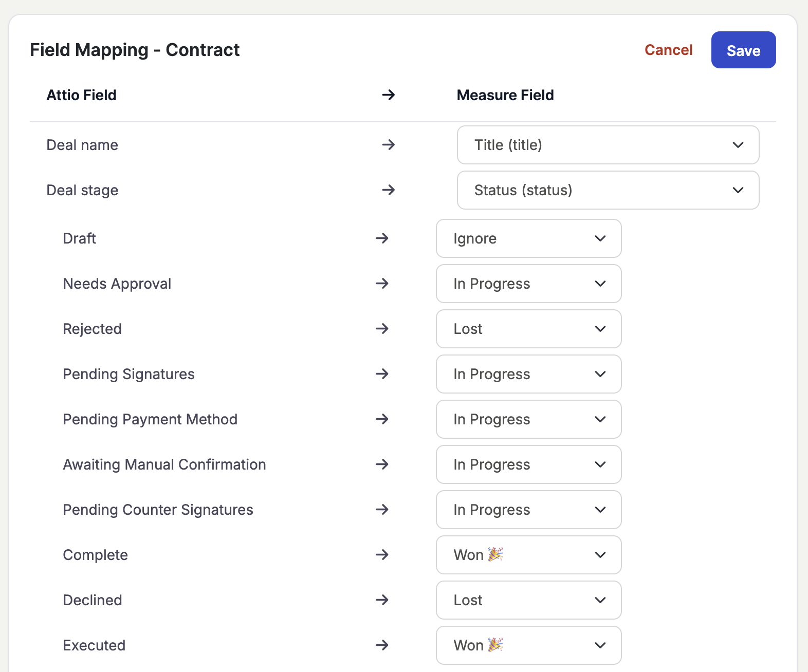Open the Complete stage Won dropdown
This screenshot has width=808, height=672.
tap(528, 555)
